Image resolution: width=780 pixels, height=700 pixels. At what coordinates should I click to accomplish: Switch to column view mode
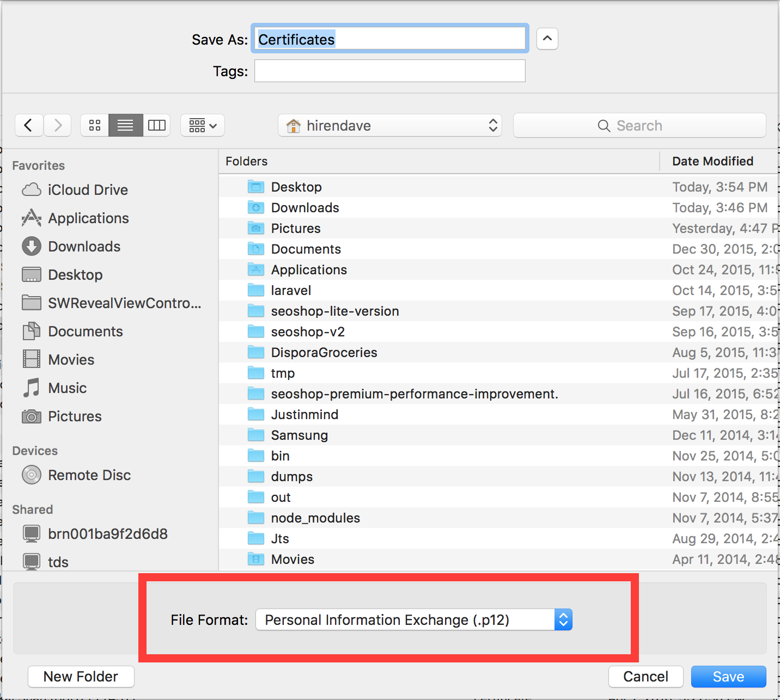(157, 125)
